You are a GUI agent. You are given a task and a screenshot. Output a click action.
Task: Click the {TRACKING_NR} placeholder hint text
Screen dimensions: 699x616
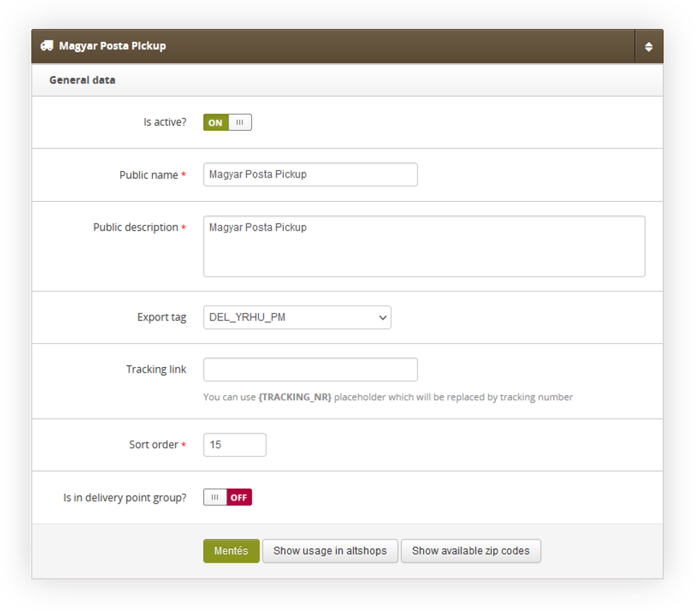294,397
